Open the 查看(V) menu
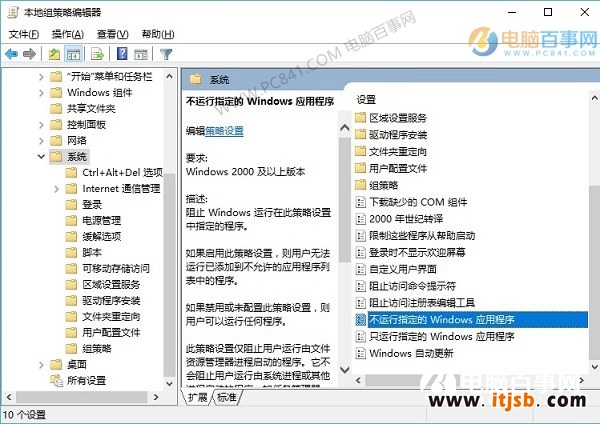The height and width of the screenshot is (424, 600). (112, 34)
